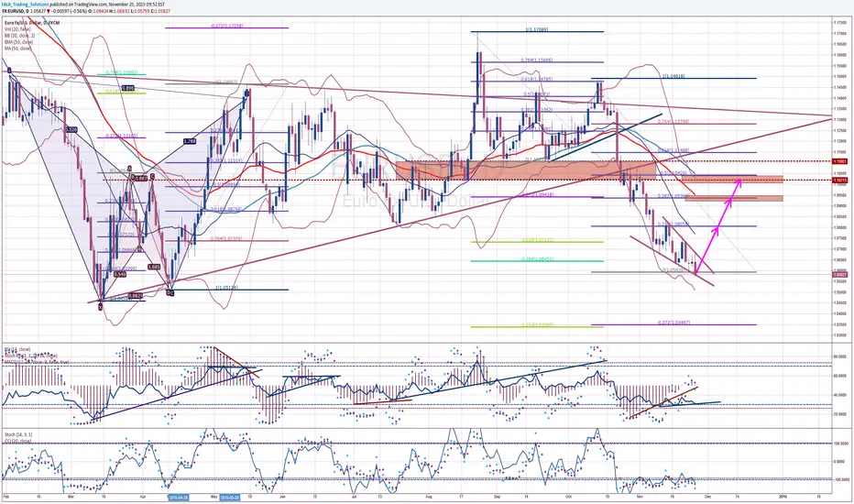Viewport: 854px width, 504px height.
Task: Select the 1(1.14918) Fibonacci level label
Action: [673, 76]
